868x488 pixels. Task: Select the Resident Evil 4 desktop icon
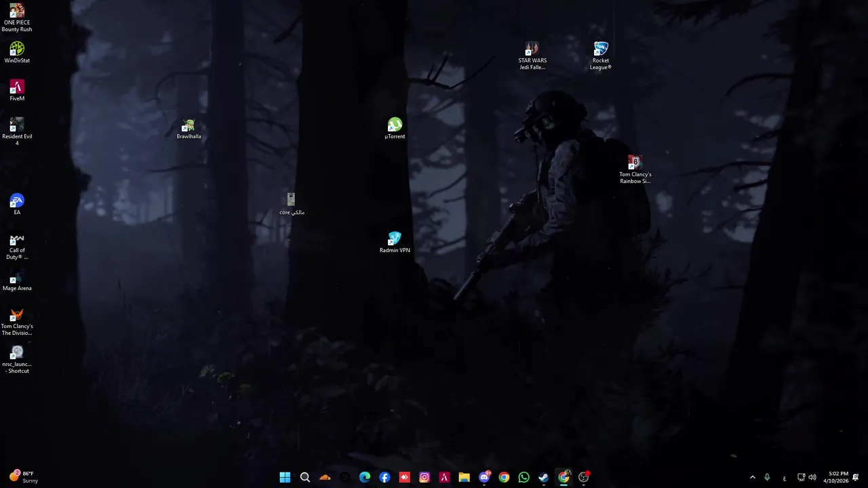17,132
